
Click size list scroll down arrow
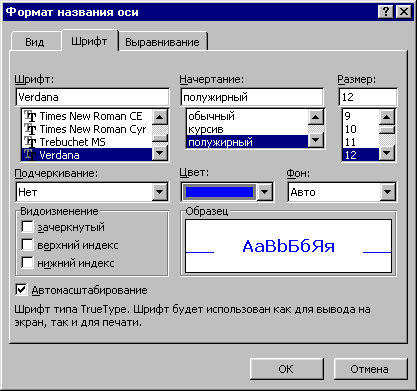coord(387,153)
